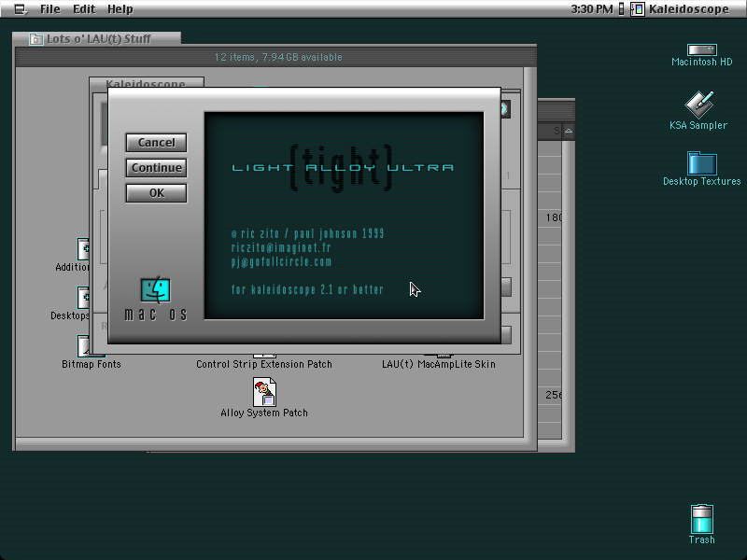
Task: Click the OK button in the dialog
Action: pos(156,193)
